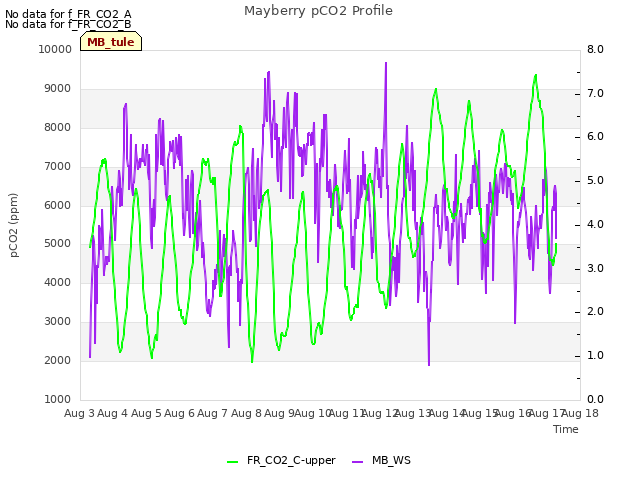
Task: Click the 6.0 right axis value
Action: [595, 136]
